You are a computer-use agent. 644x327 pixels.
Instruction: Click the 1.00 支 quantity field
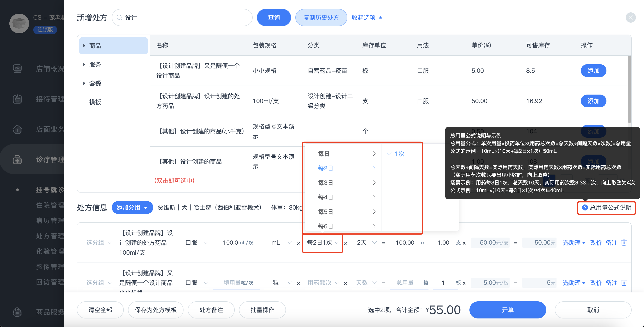click(x=446, y=242)
